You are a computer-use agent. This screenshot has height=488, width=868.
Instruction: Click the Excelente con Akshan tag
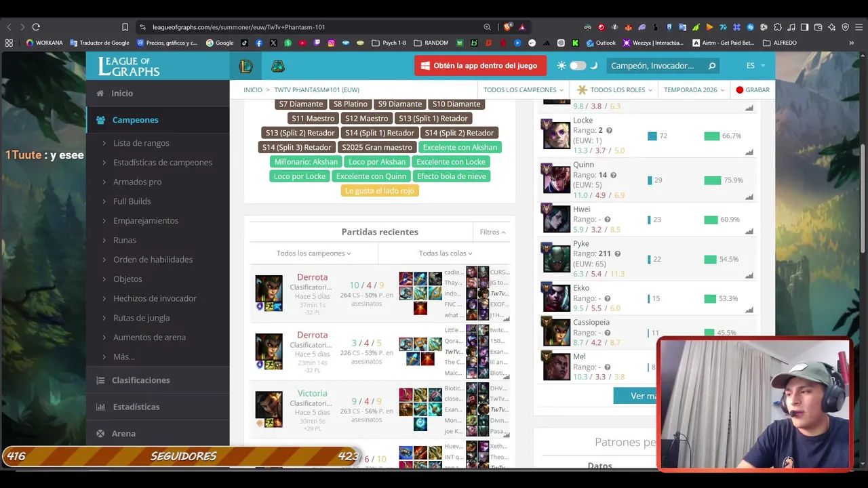[460, 147]
